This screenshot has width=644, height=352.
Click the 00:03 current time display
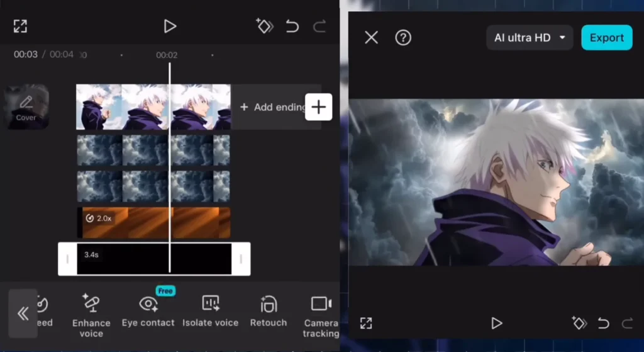(25, 55)
